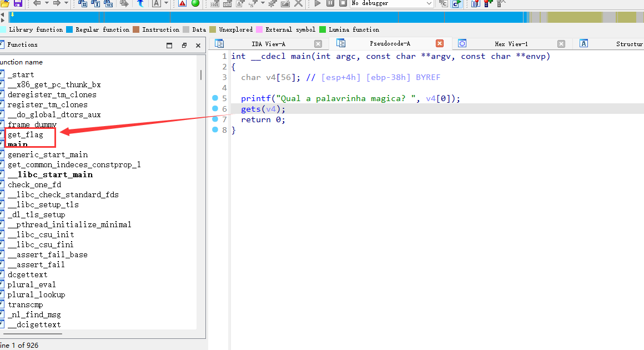Click the green circle status icon
Screen dimensions: 644x350
(x=195, y=3)
